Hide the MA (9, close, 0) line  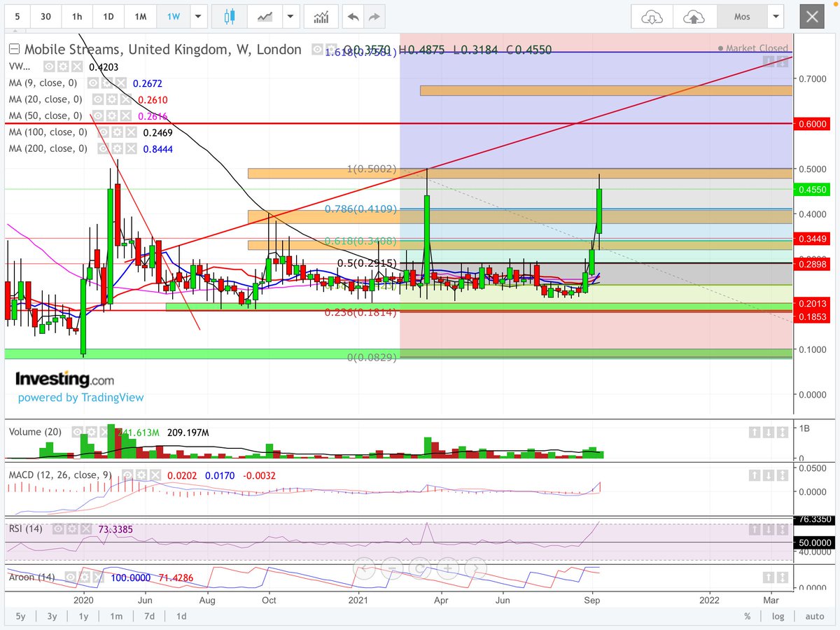[93, 83]
